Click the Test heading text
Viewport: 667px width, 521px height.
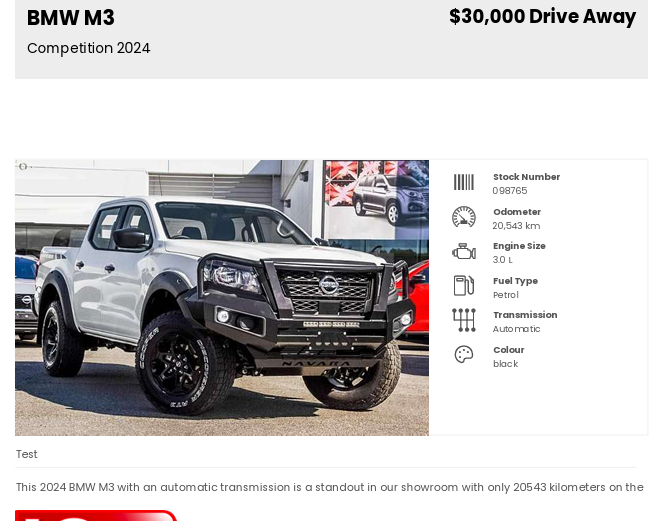click(26, 454)
